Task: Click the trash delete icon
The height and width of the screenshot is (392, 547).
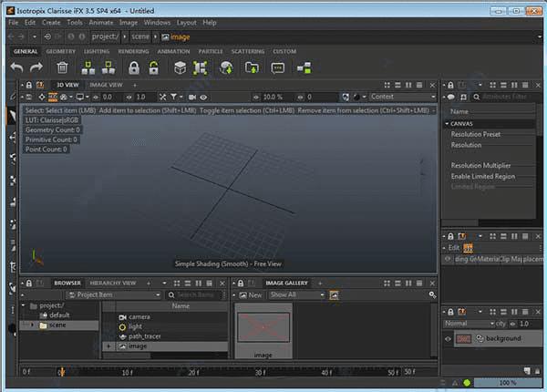Action: coord(62,67)
